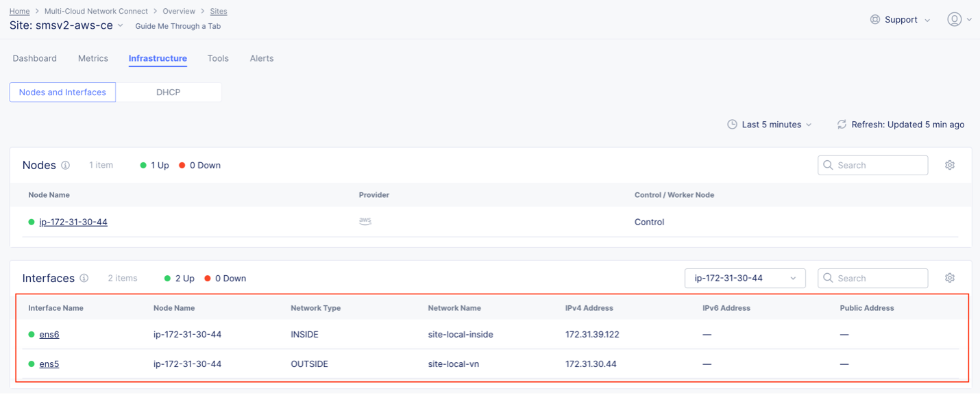Image resolution: width=980 pixels, height=395 pixels.
Task: Click the info icon beside the Nodes heading
Action: click(x=65, y=165)
